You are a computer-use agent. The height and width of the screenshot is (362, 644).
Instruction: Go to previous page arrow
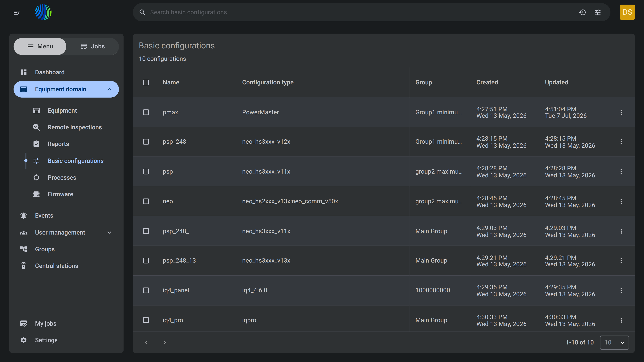tap(146, 342)
